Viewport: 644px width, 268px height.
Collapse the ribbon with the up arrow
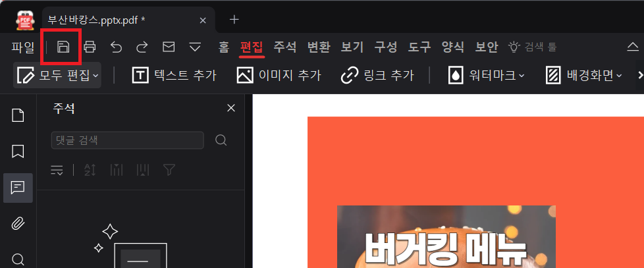pyautogui.click(x=633, y=47)
